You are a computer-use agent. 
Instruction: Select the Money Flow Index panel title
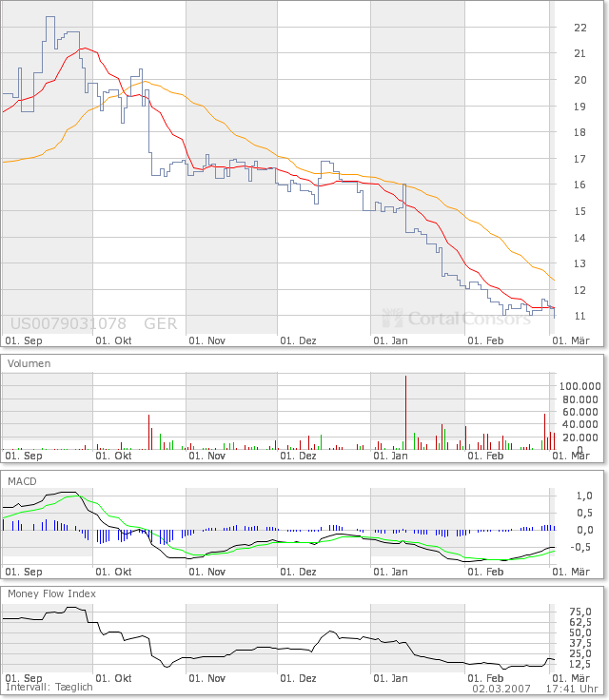pyautogui.click(x=51, y=593)
